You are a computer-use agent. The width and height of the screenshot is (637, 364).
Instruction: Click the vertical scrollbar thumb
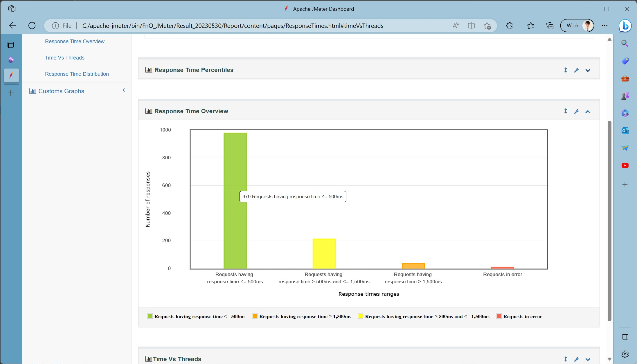click(x=609, y=221)
